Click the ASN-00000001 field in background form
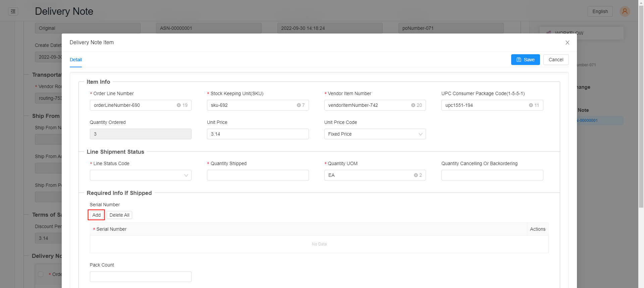644x288 pixels. (209, 28)
